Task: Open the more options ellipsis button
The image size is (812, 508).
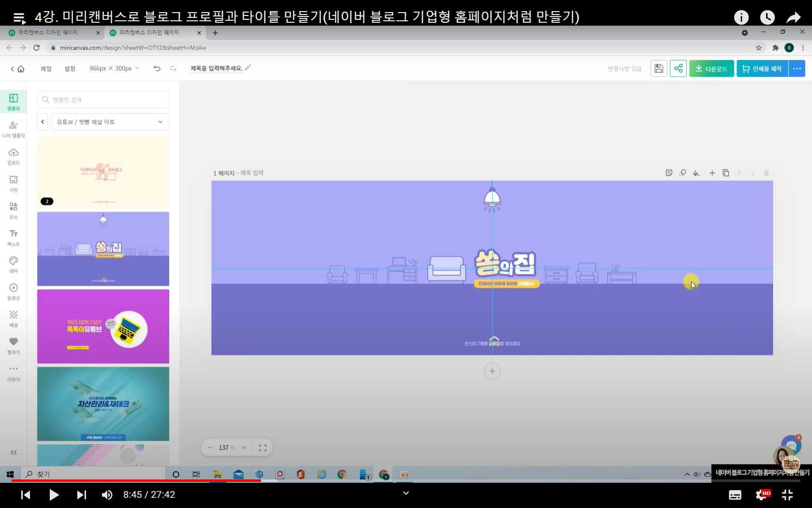Action: point(797,68)
